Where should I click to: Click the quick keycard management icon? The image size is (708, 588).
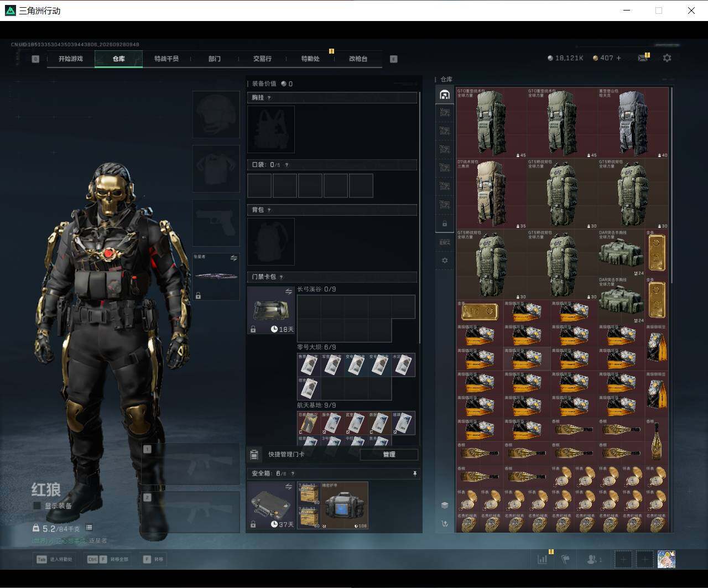254,455
